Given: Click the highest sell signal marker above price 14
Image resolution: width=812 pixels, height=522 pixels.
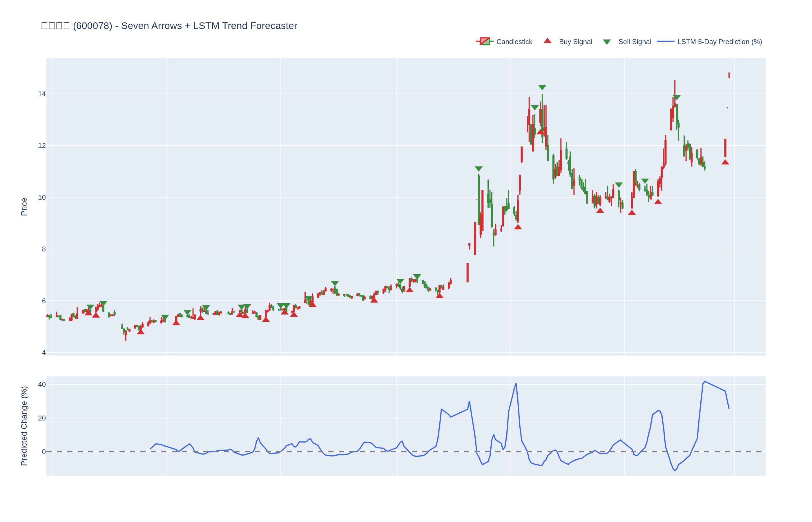Looking at the screenshot, I should pos(542,88).
